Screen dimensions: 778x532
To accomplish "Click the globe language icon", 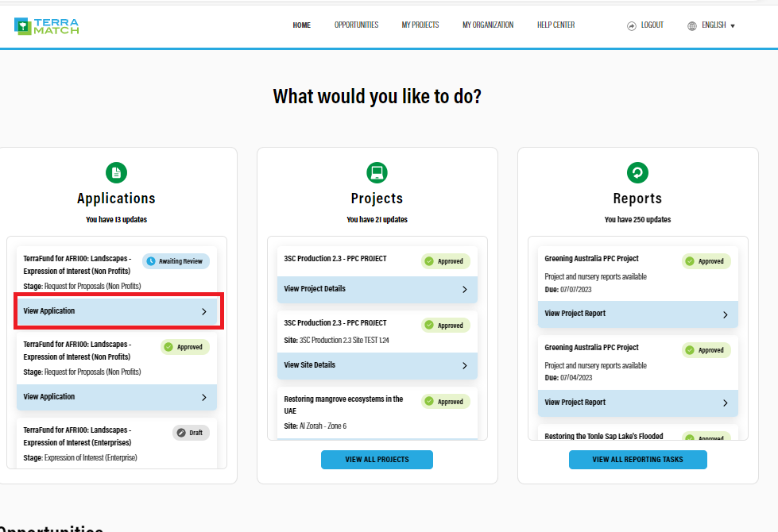I will [x=692, y=25].
